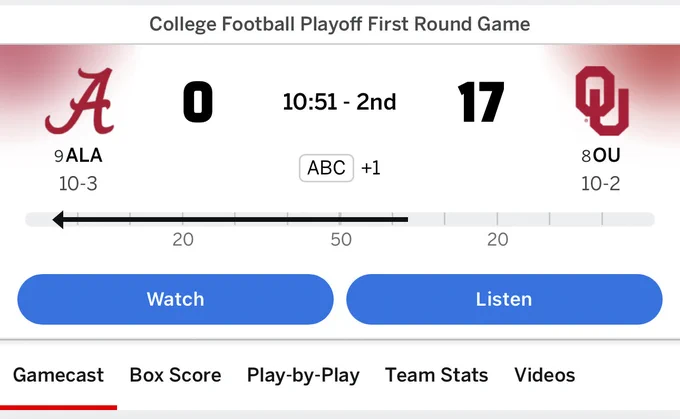
Task: Click the 10:51 - 2nd game clock
Action: (340, 102)
